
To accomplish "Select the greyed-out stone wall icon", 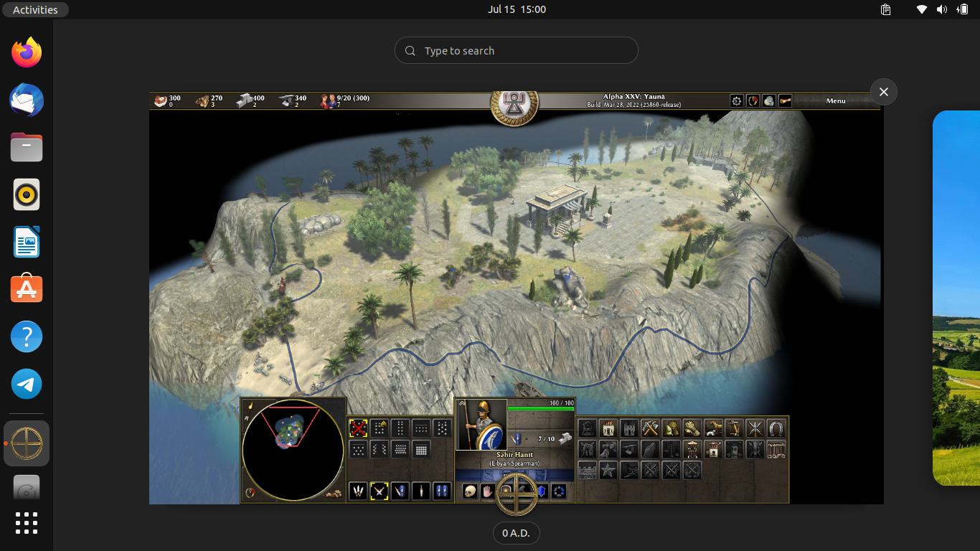I will (588, 470).
